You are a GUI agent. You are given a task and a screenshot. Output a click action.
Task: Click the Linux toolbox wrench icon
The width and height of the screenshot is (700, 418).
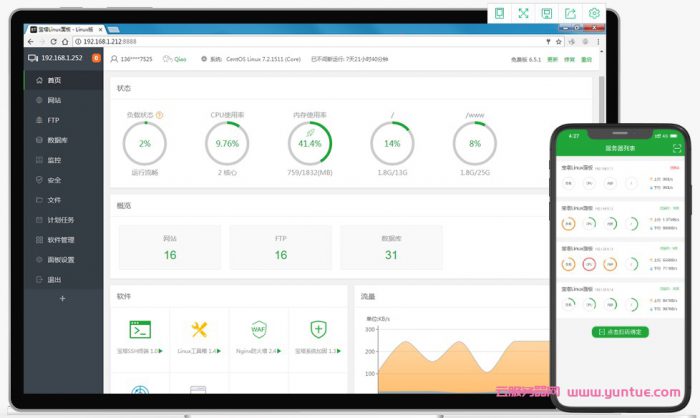[199, 329]
